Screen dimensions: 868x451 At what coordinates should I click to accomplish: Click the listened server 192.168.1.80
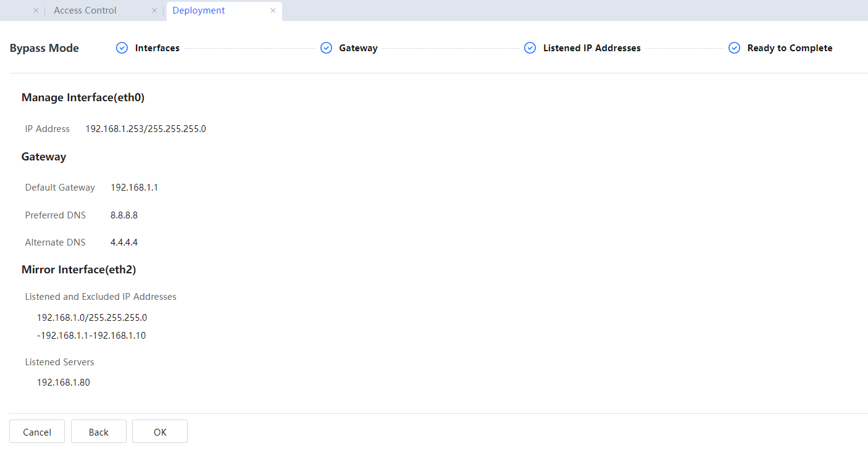point(64,383)
